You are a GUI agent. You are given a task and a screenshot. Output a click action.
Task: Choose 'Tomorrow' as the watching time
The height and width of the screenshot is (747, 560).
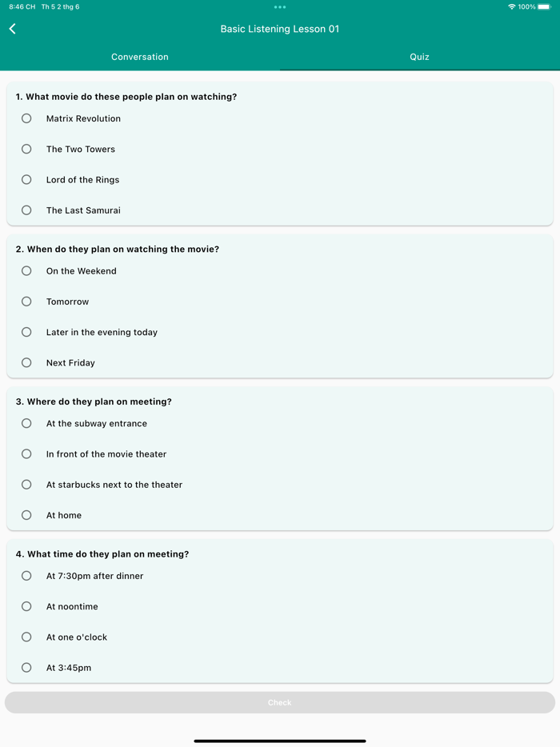click(26, 302)
